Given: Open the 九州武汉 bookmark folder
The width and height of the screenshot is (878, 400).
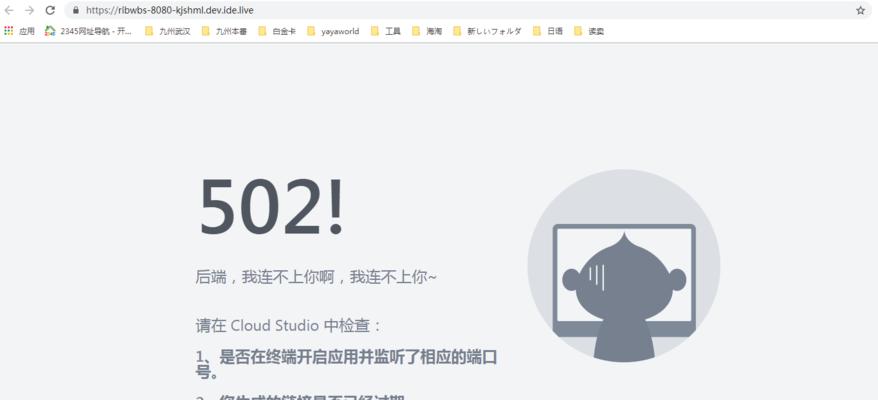Looking at the screenshot, I should click(168, 31).
